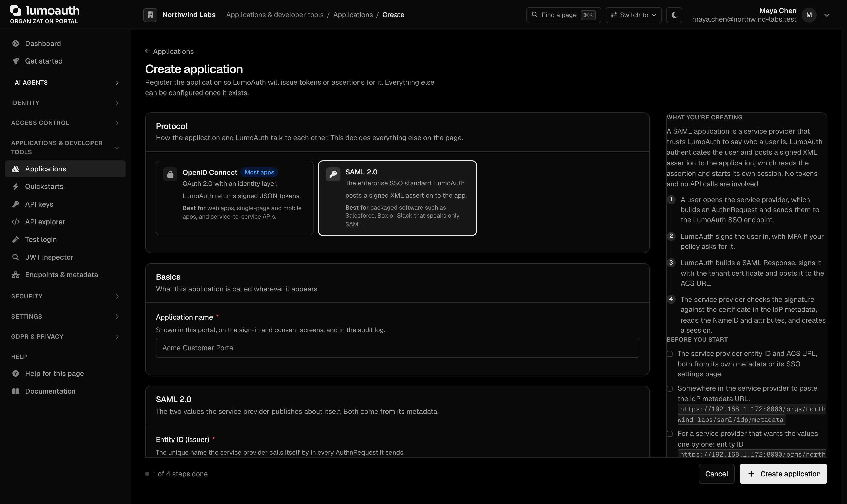The width and height of the screenshot is (847, 504).
Task: Check the values one by one checkbox
Action: point(670,434)
